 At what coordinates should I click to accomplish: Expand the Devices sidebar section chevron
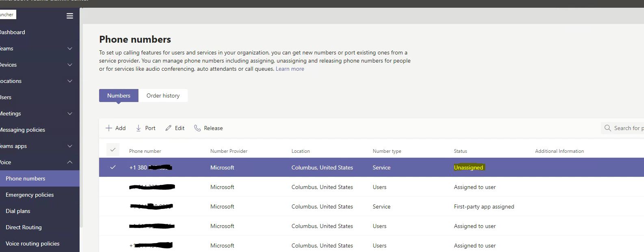[70, 65]
